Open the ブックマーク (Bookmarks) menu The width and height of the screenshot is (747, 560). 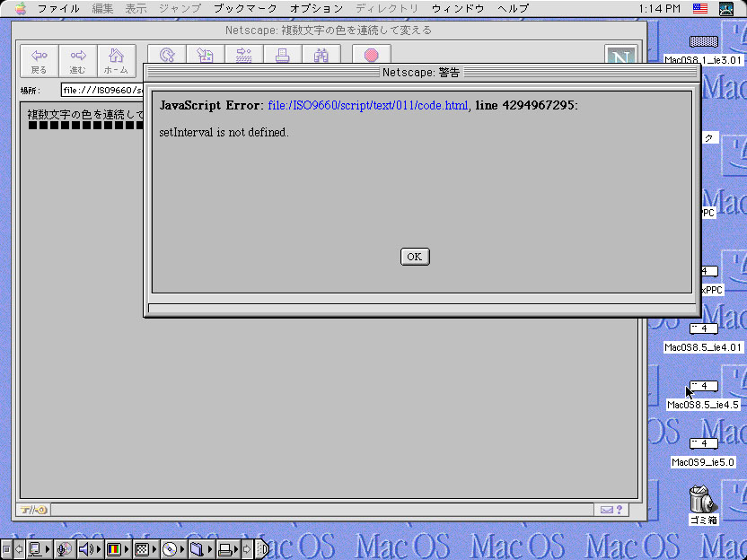(x=245, y=9)
